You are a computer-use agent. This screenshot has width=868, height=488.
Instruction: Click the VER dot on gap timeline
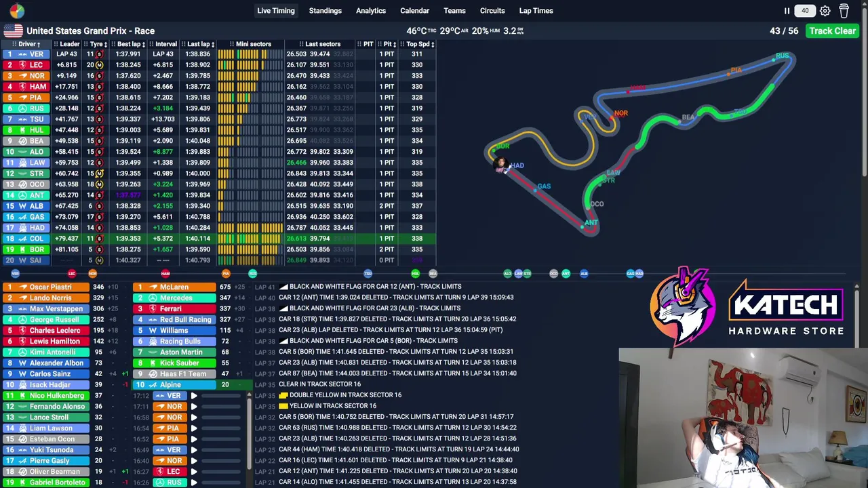coord(15,274)
